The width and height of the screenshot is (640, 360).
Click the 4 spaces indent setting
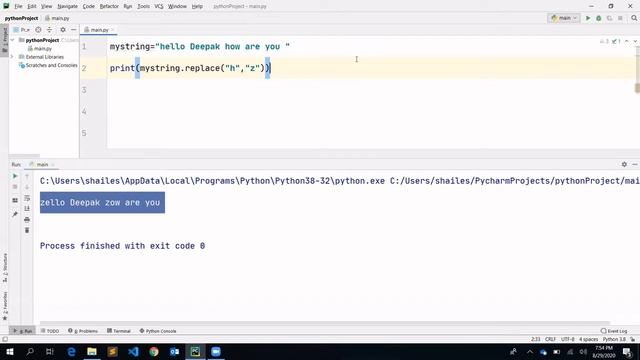pyautogui.click(x=588, y=339)
